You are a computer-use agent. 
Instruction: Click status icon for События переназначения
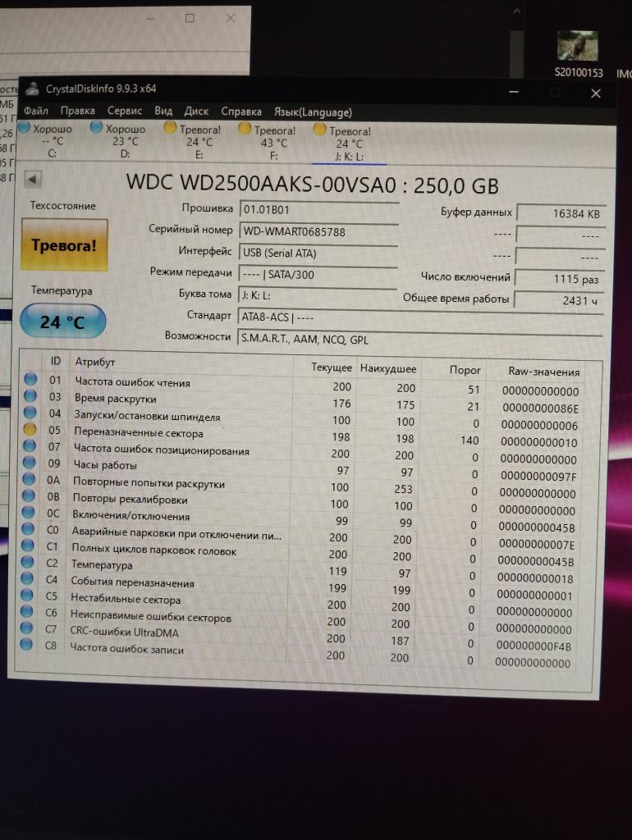coord(27,578)
